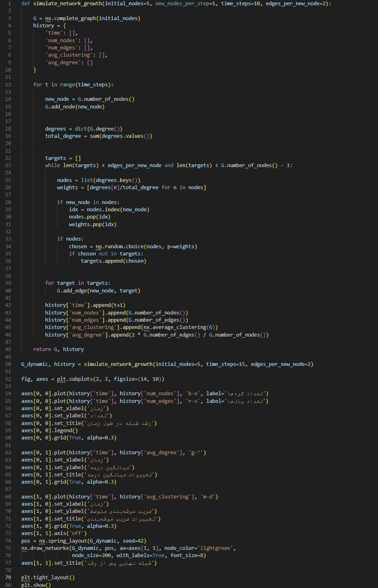Screen dimensions: 378x588
Task: Click the 'avg_degree' key in history dict
Action: pyautogui.click(x=63, y=63)
